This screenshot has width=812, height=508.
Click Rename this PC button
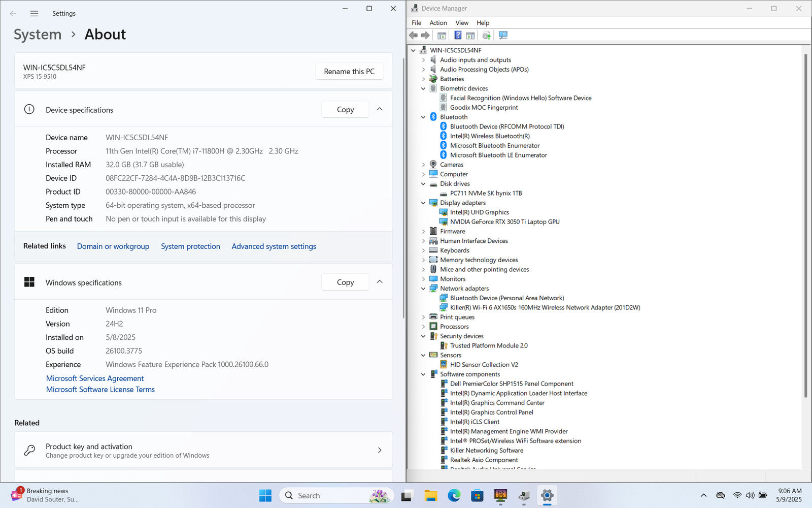pos(349,72)
